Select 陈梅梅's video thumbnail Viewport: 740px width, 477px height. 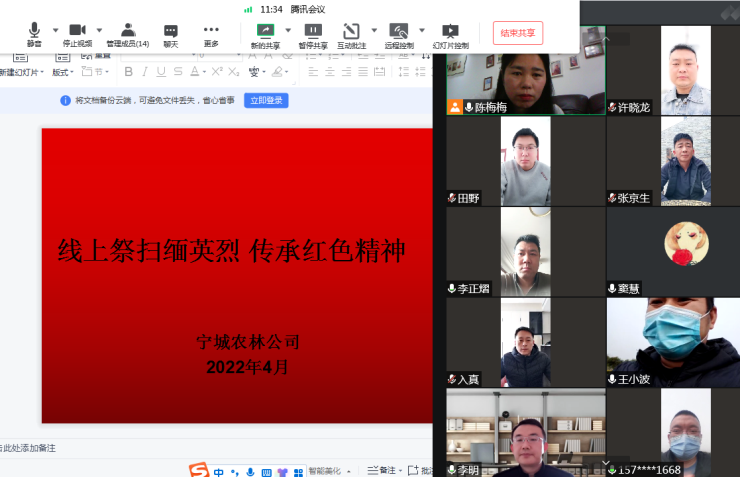pos(525,70)
